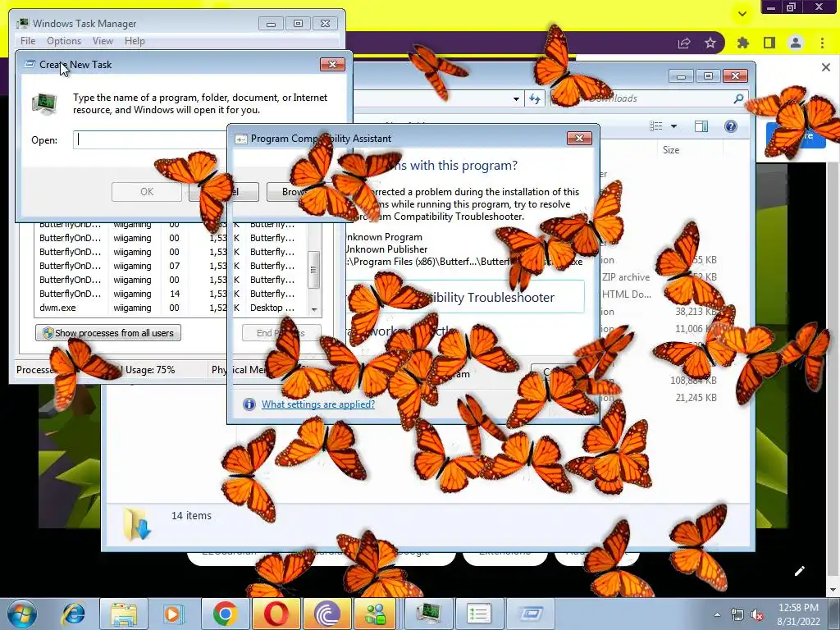The height and width of the screenshot is (630, 840).
Task: Select ButterflyOnD process with CPU 14
Action: pos(166,294)
